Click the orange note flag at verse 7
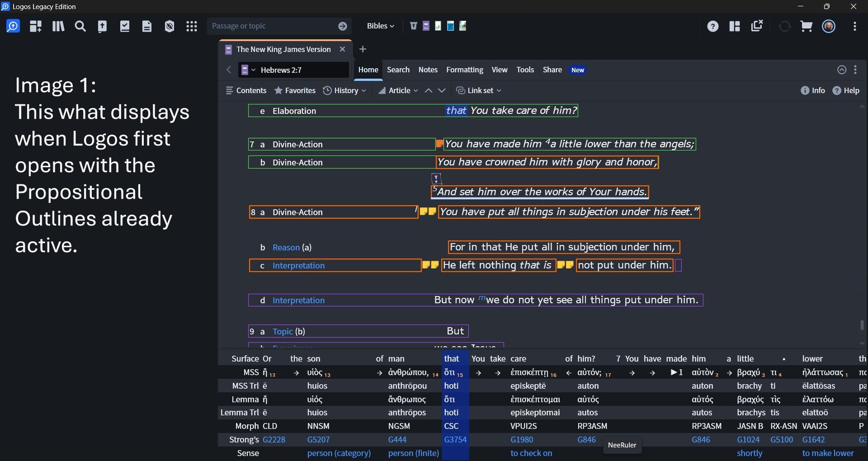The height and width of the screenshot is (461, 868). point(439,144)
